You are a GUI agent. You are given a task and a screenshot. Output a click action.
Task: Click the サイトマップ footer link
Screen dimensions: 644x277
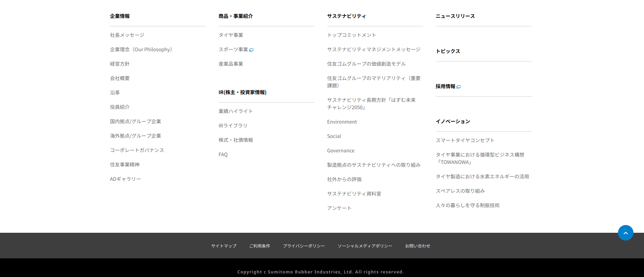pos(223,246)
